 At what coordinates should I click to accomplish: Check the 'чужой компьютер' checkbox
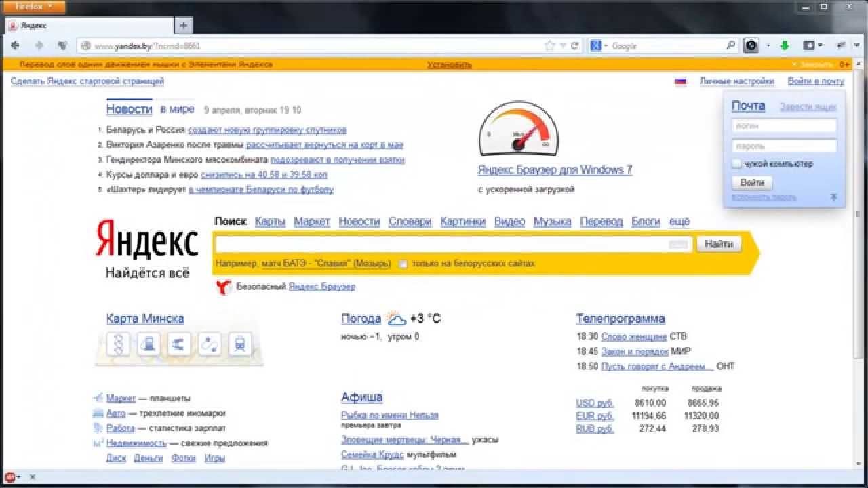(x=736, y=164)
